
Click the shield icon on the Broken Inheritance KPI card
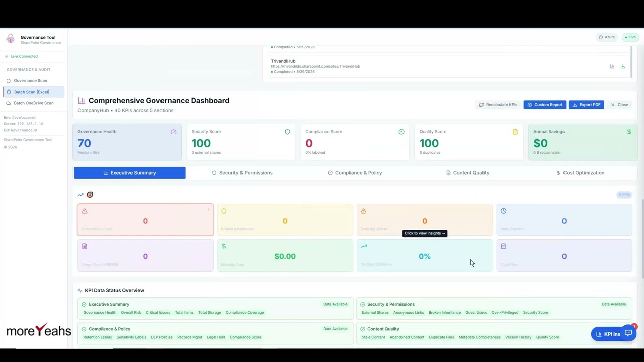click(x=224, y=211)
